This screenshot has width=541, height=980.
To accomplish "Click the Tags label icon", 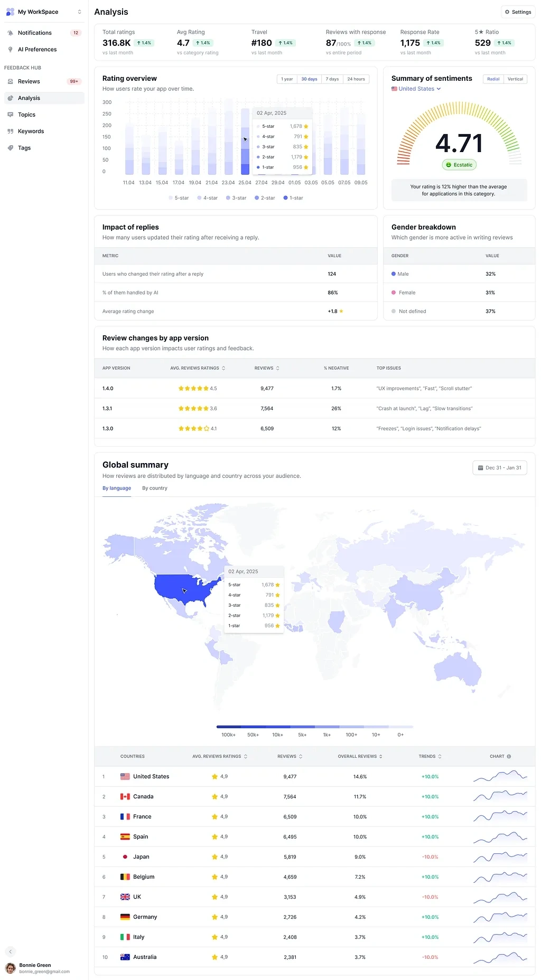I will tap(11, 148).
